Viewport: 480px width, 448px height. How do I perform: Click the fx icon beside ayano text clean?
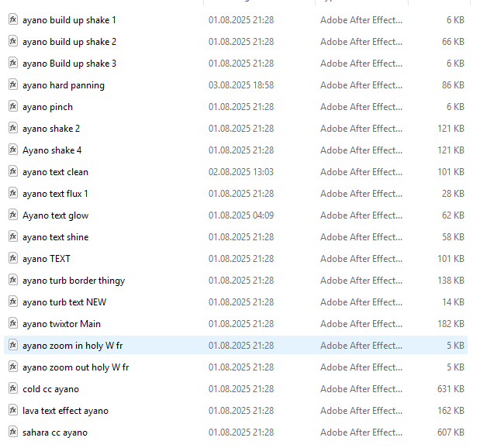click(x=13, y=171)
